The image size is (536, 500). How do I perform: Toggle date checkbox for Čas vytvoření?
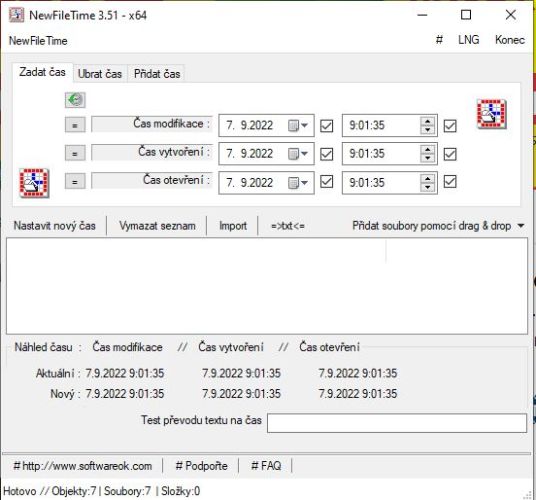point(326,154)
